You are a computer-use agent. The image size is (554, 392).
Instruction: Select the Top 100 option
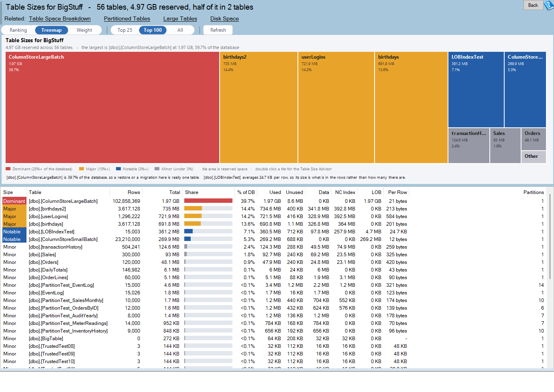[x=153, y=30]
